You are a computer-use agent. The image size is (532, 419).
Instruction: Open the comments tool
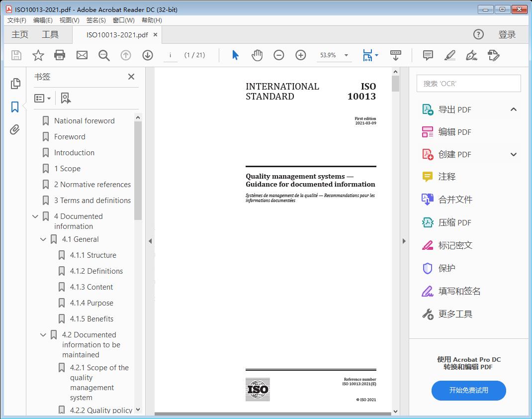[428, 55]
